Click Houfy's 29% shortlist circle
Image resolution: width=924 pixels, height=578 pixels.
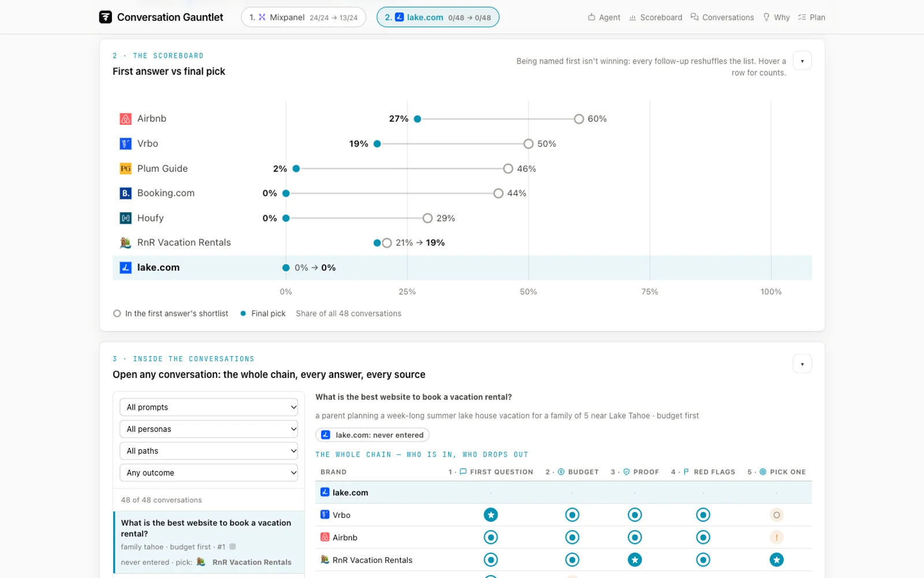click(427, 218)
